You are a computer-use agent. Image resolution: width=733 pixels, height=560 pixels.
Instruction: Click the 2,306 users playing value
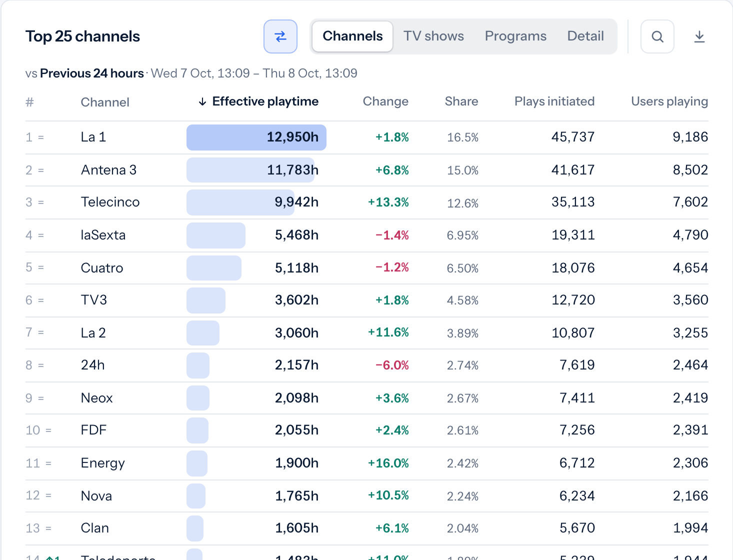pos(690,463)
